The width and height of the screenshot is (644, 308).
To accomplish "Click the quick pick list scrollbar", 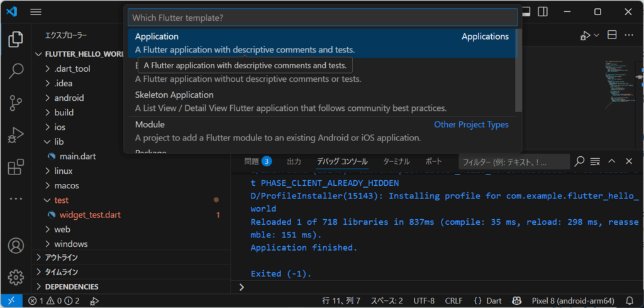I will click(519, 70).
